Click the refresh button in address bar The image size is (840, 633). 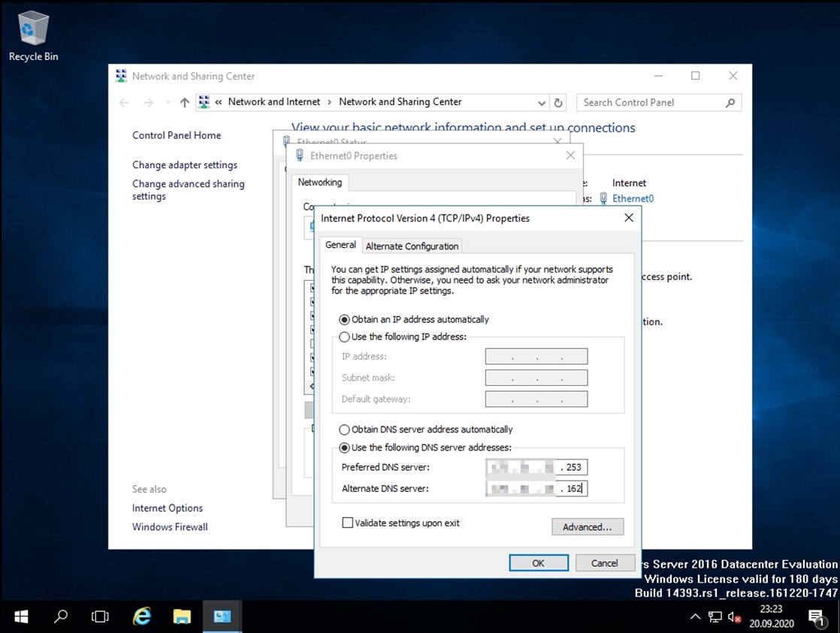pos(557,103)
